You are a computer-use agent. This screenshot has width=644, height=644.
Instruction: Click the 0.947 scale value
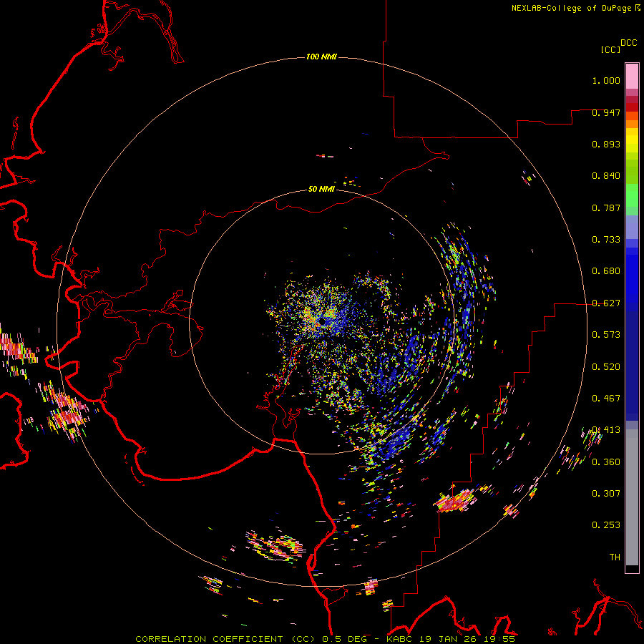point(606,112)
